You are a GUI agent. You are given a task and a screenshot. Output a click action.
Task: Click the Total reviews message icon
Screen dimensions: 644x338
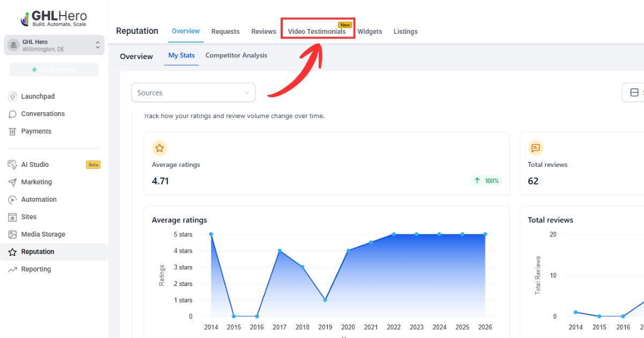535,148
